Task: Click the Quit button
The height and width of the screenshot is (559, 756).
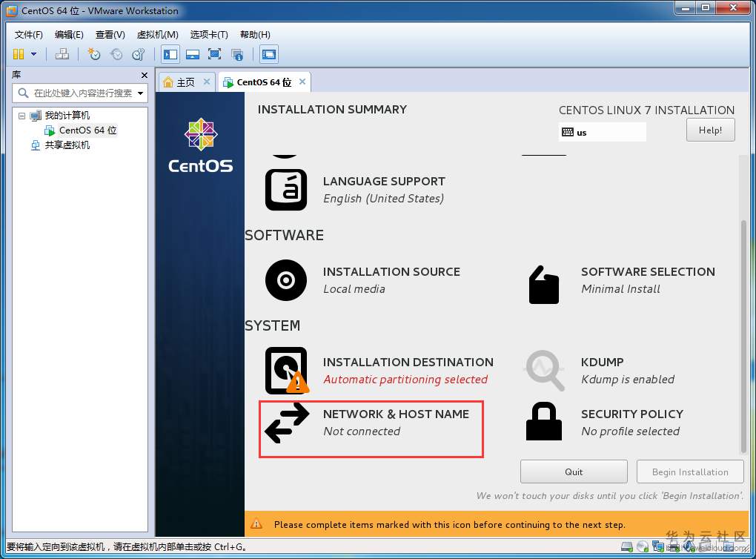Action: (x=574, y=472)
